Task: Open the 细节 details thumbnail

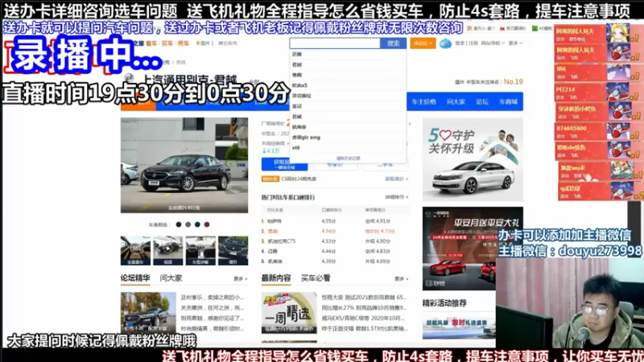Action: pos(233,250)
